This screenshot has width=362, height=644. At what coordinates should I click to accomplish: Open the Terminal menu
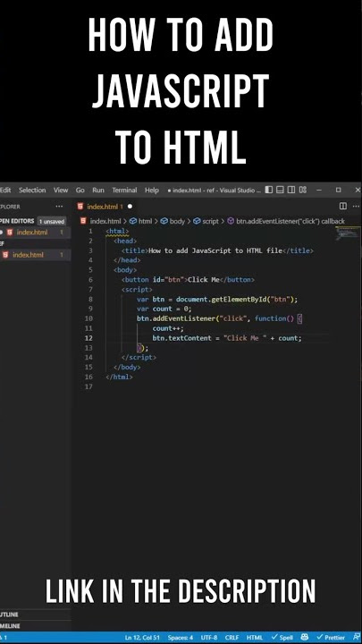click(124, 191)
